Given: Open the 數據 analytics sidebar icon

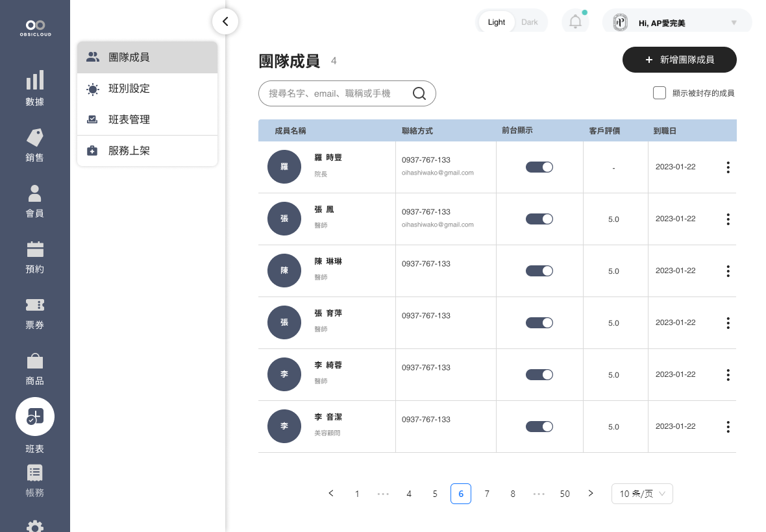Looking at the screenshot, I should [x=35, y=80].
